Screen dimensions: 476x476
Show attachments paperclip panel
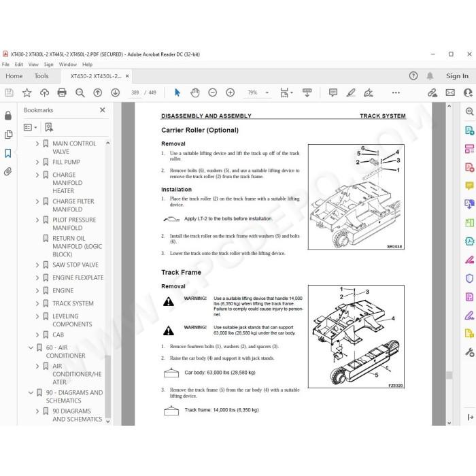tap(8, 171)
